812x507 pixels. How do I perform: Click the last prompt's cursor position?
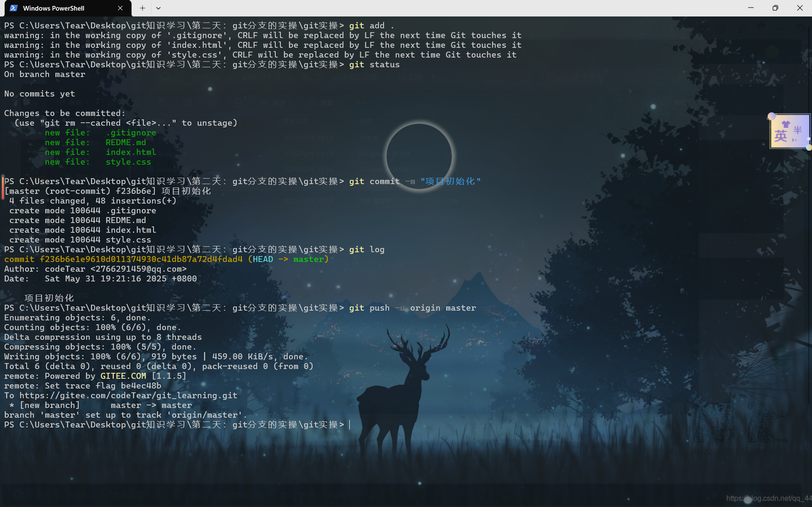click(x=350, y=424)
